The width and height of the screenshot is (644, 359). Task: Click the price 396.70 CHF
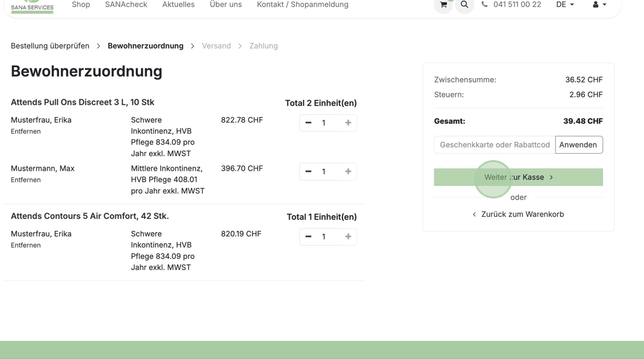pyautogui.click(x=242, y=168)
